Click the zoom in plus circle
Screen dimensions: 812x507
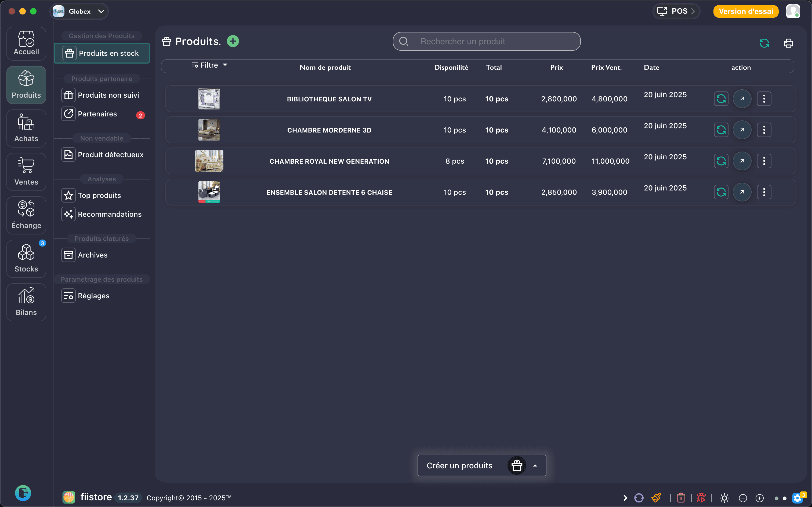[x=760, y=498]
